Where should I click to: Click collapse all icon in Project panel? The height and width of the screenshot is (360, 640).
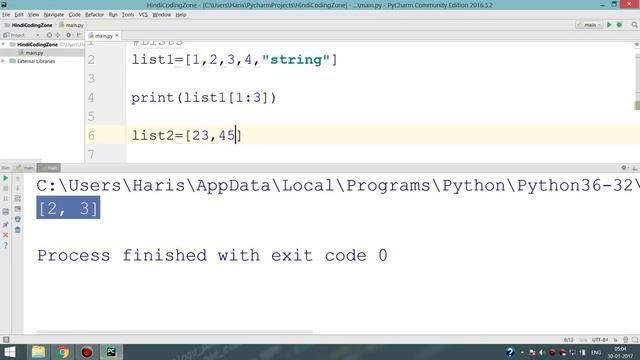click(x=58, y=35)
